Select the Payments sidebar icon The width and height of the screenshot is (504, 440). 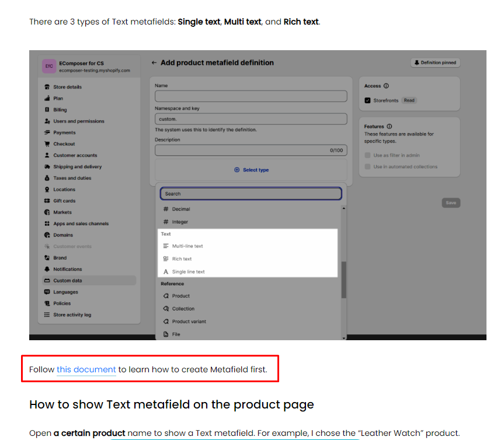[x=47, y=132]
